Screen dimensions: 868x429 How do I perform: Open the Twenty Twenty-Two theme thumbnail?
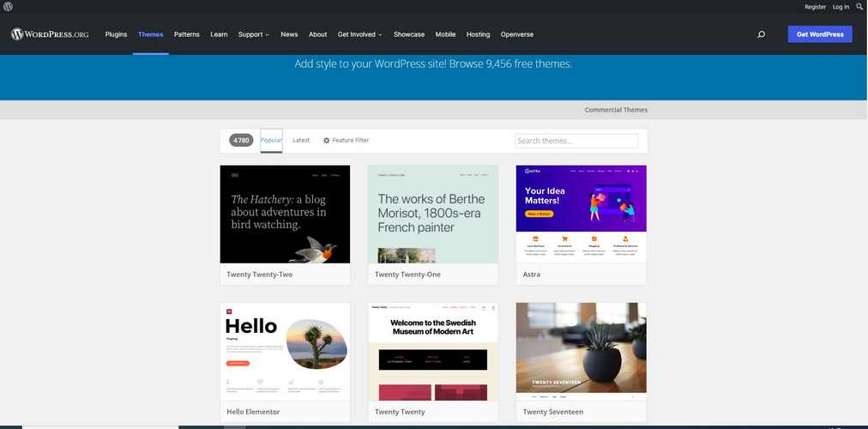(285, 214)
